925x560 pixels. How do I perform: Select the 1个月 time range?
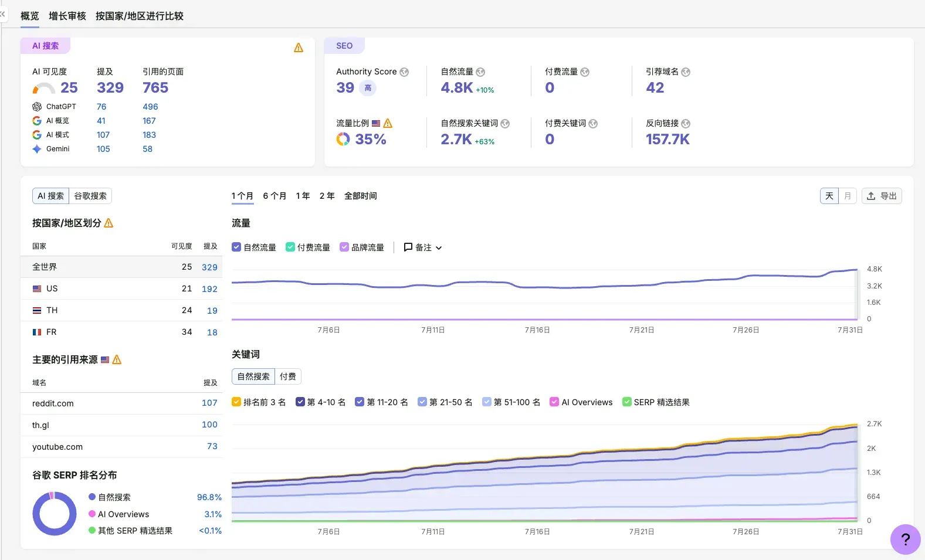242,196
